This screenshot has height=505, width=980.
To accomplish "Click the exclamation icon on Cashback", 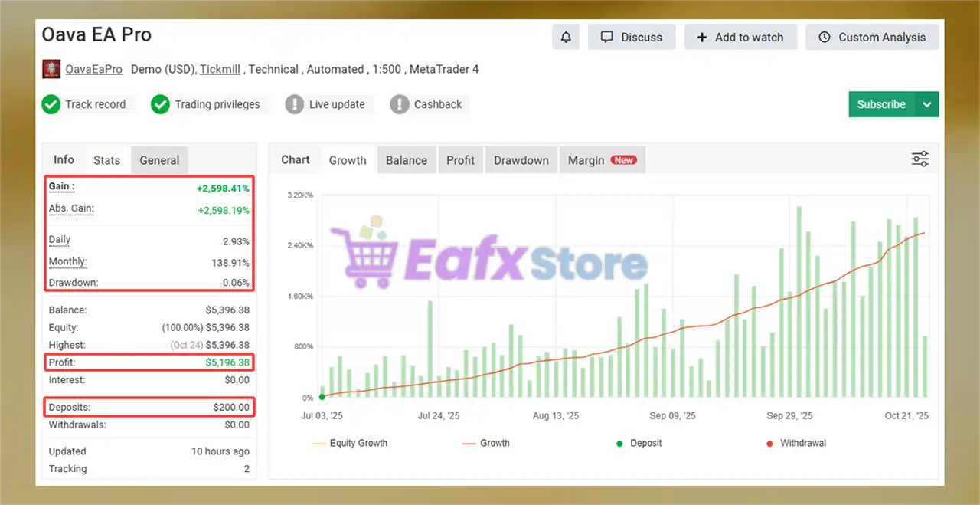I will (x=399, y=104).
